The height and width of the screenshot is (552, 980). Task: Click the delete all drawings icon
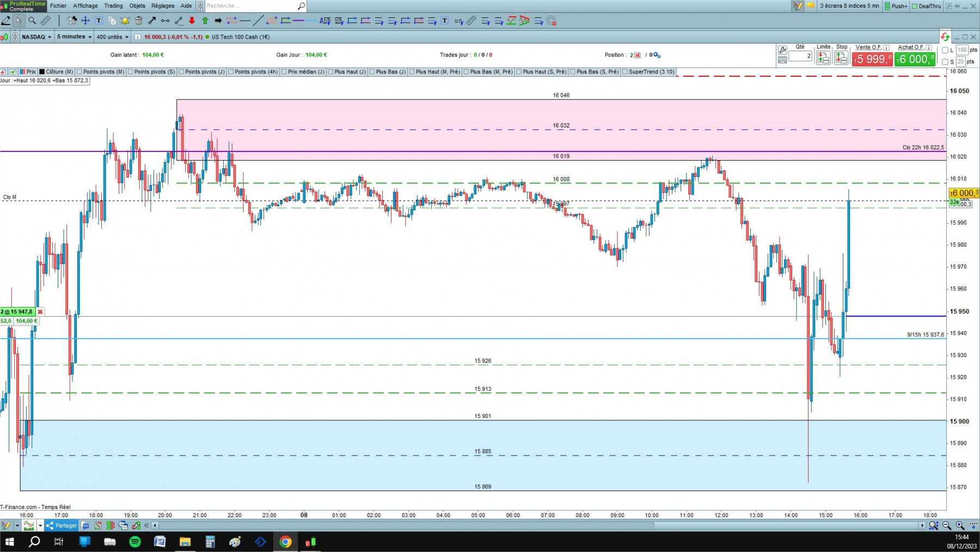[x=551, y=21]
